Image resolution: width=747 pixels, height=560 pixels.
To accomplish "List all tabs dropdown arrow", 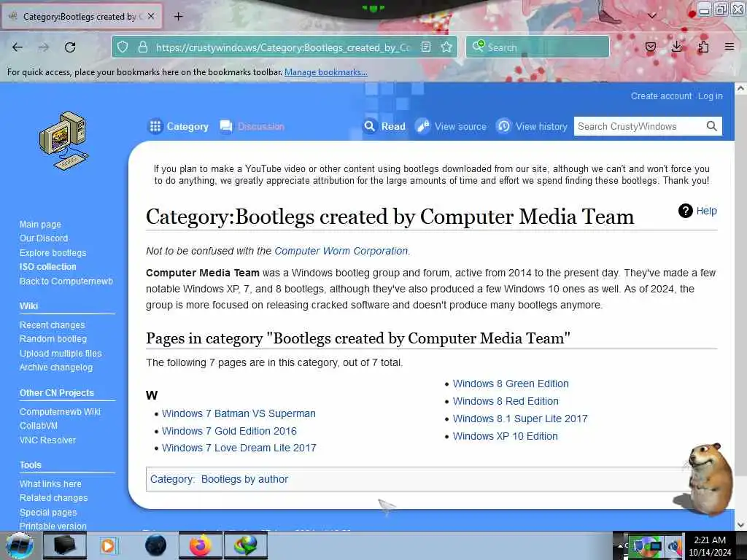I will coord(652,16).
